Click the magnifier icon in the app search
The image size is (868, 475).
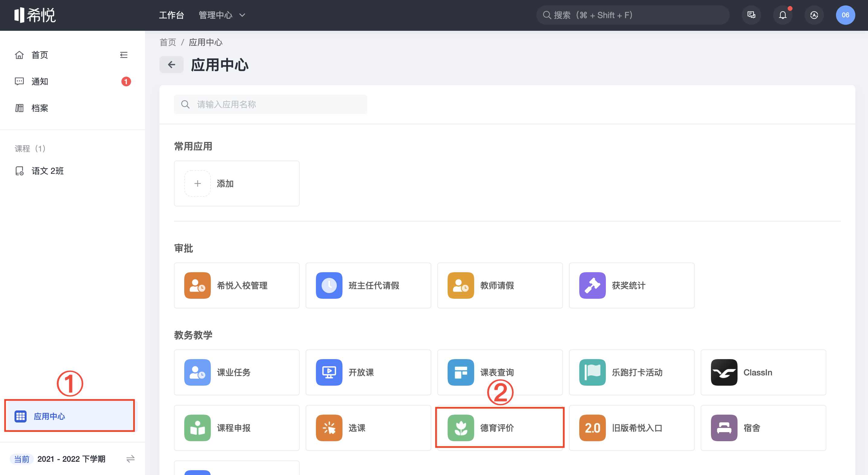click(185, 104)
